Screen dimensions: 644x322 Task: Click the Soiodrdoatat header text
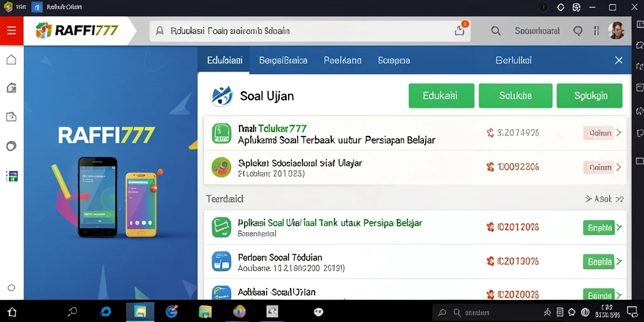[x=537, y=31]
